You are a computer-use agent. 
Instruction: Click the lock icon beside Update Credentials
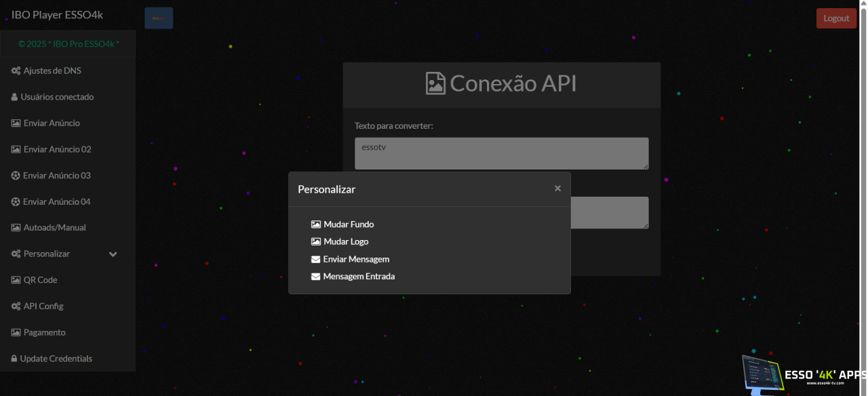click(14, 359)
